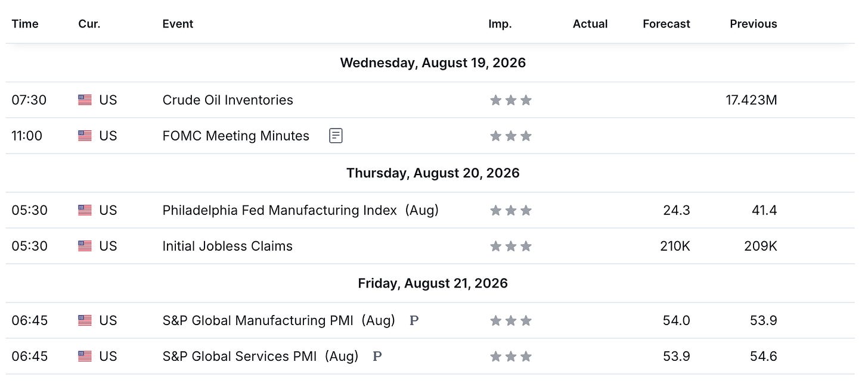Click the Imp. column header
This screenshot has width=868, height=390.
(500, 24)
